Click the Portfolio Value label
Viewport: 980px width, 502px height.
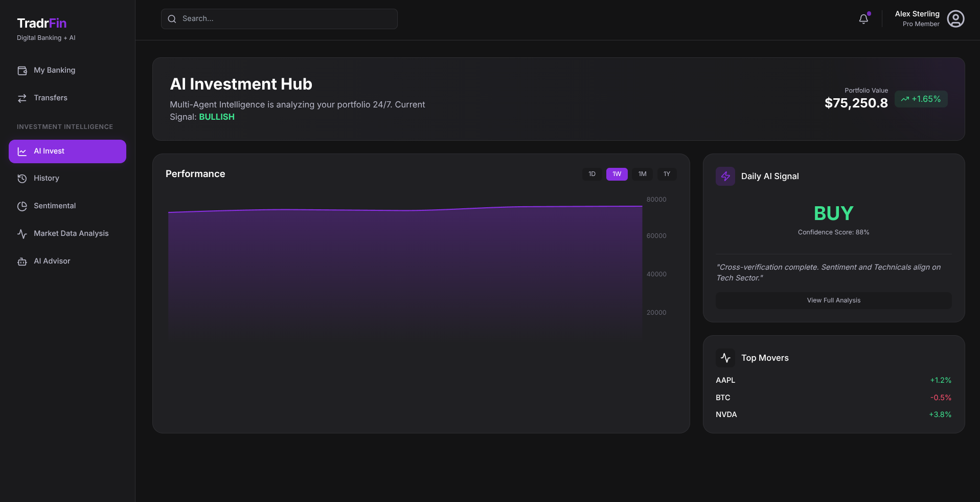[x=866, y=91]
